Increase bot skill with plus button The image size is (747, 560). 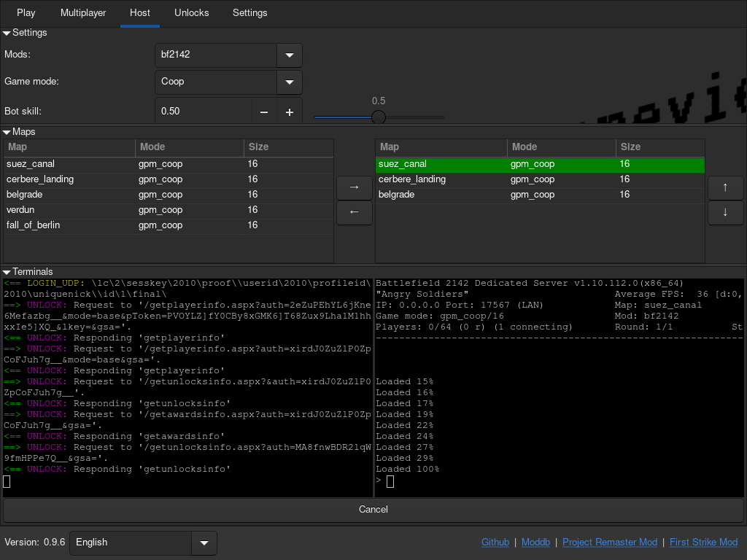[x=289, y=112]
